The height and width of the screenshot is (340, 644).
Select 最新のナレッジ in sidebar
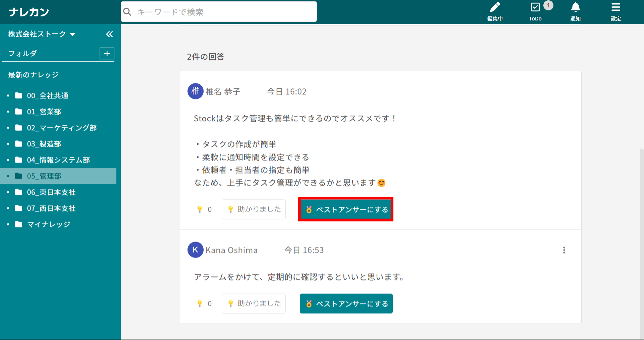coord(34,75)
